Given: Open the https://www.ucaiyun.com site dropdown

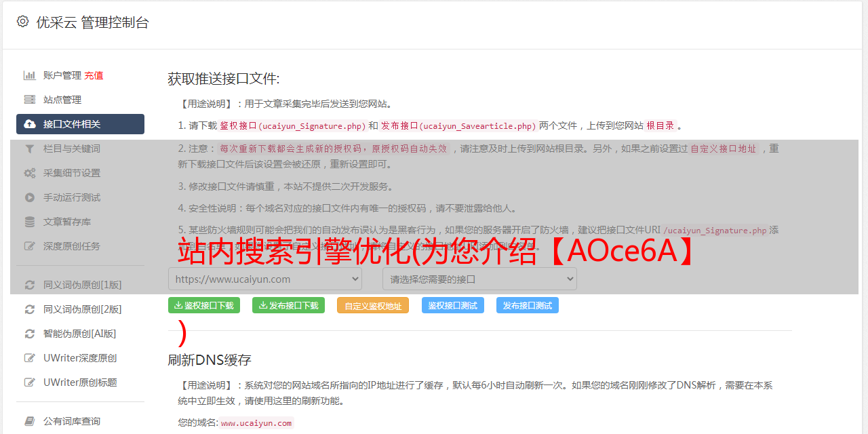Looking at the screenshot, I should click(x=265, y=279).
